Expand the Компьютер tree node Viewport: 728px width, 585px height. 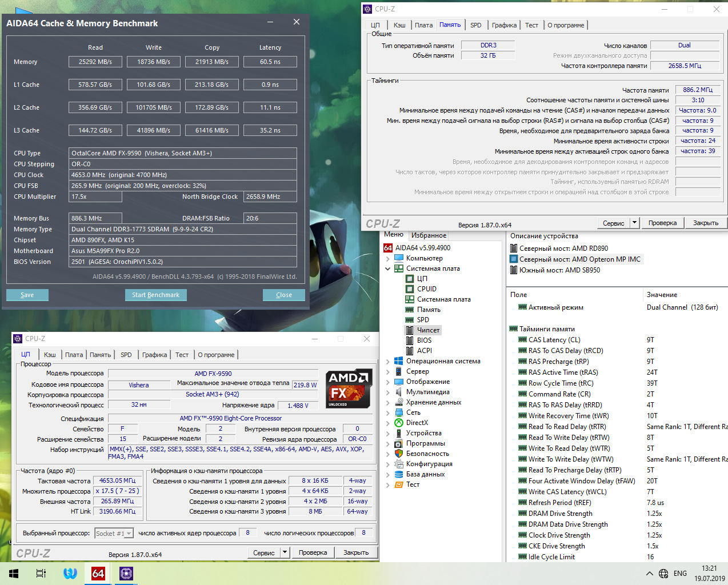(x=388, y=258)
